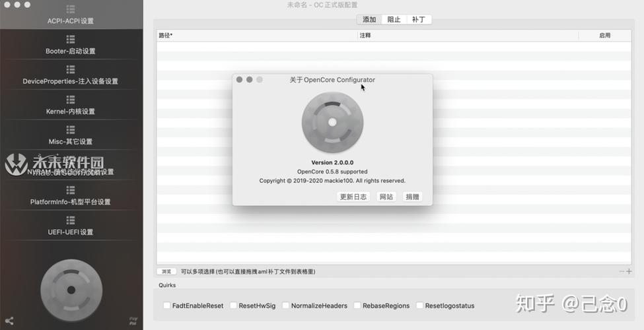The height and width of the screenshot is (330, 644).
Task: Open the ACPI-ACPI设置 sidebar list icon
Action: click(71, 9)
